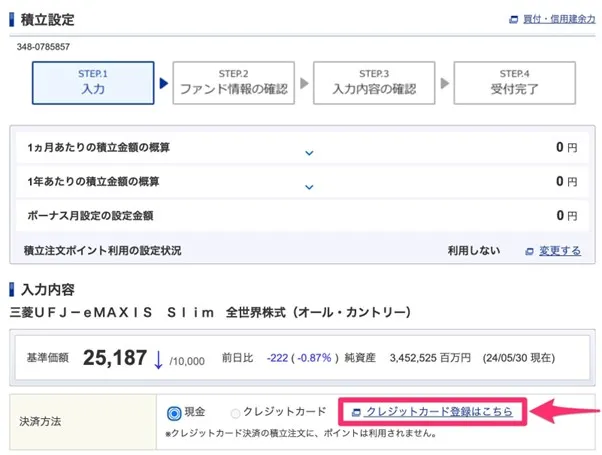Image resolution: width=602 pixels, height=455 pixels.
Task: Click 0 円 amount in monthly row
Action: click(567, 147)
